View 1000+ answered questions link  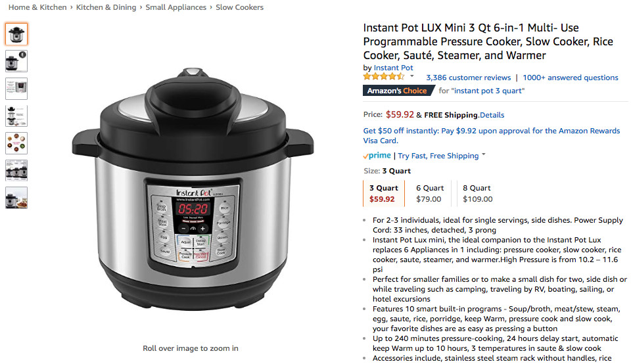571,78
